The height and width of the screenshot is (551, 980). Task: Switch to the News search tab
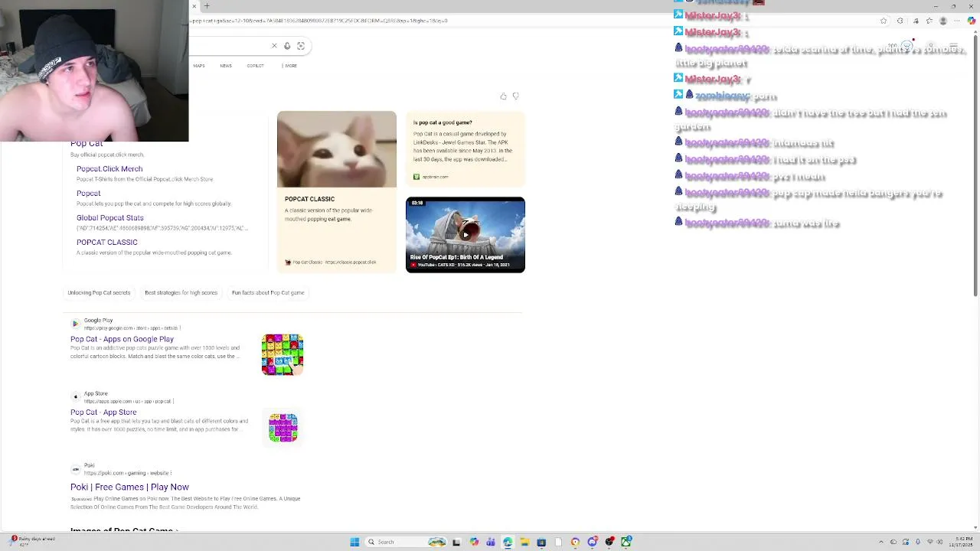[226, 66]
